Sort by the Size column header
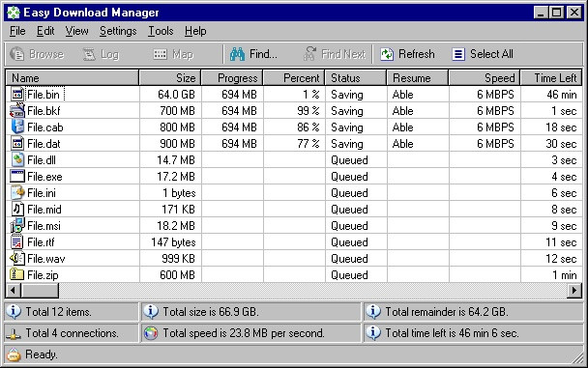This screenshot has height=368, width=588. pyautogui.click(x=170, y=78)
